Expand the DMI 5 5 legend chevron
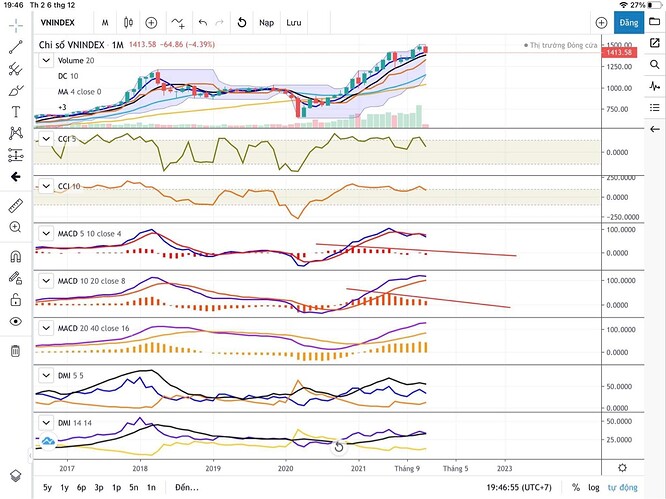This screenshot has height=499, width=666. point(45,375)
